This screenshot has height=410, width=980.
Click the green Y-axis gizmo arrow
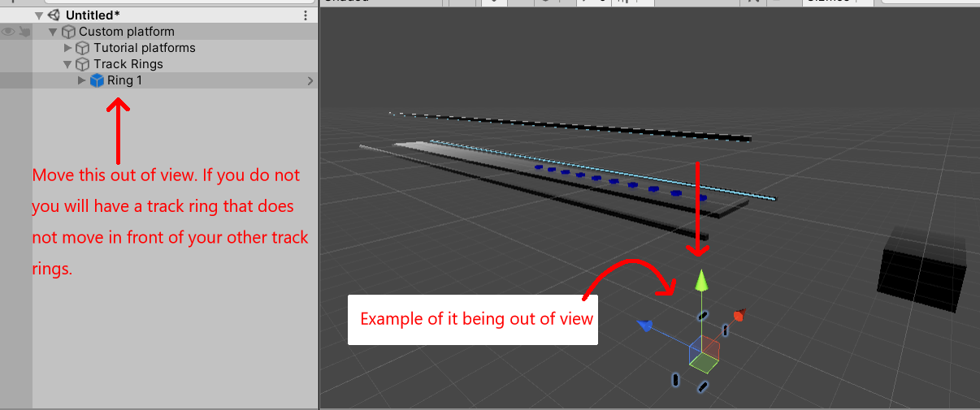(700, 280)
